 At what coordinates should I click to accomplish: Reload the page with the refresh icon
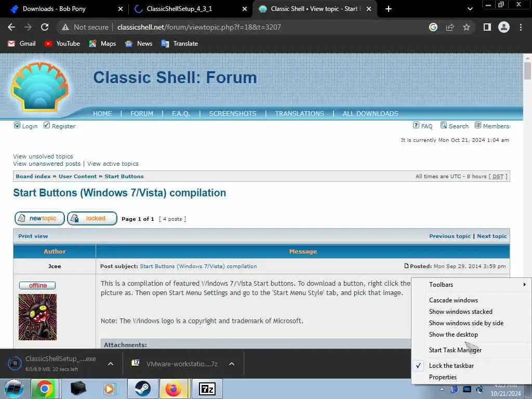[45, 27]
